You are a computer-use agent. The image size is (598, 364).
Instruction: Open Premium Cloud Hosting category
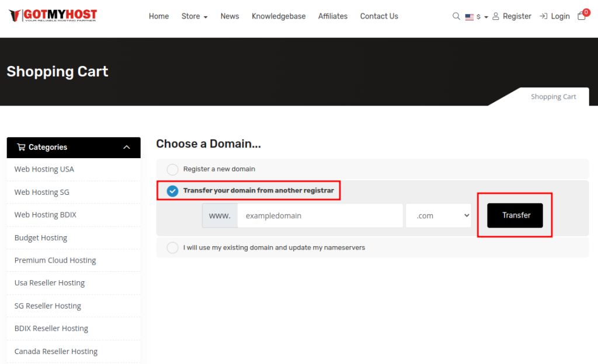pyautogui.click(x=55, y=260)
